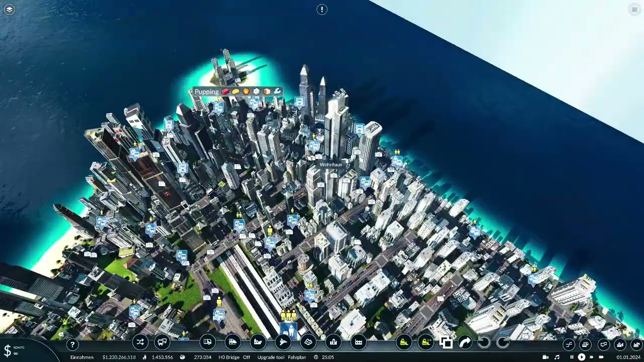Open the help question mark button
Screen dimensions: 644x362
72,344
